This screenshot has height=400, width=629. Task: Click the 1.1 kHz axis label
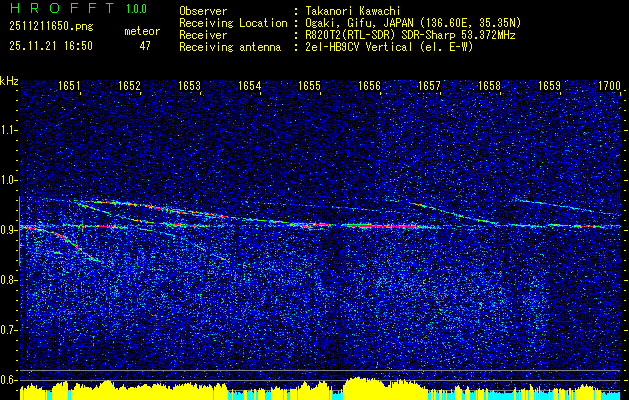pyautogui.click(x=8, y=130)
